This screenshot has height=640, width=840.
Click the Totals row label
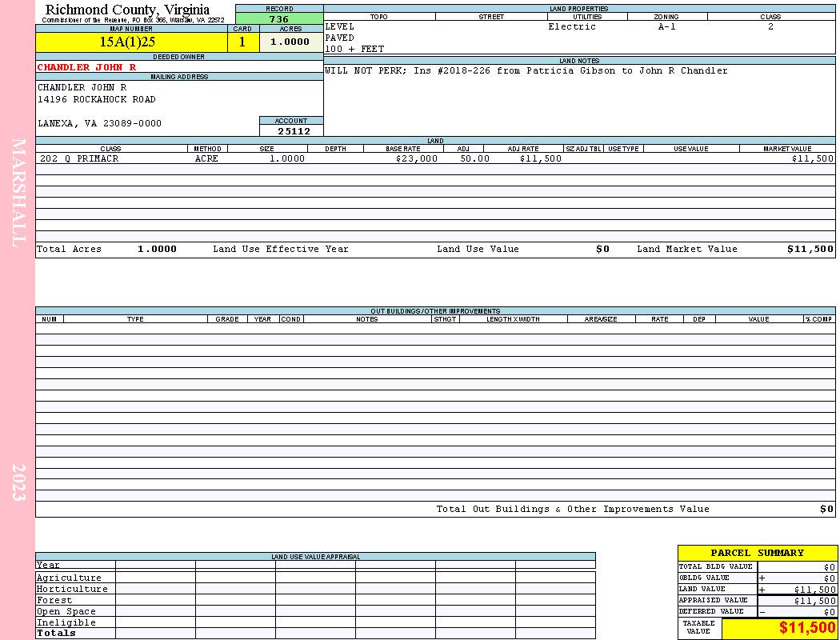(x=56, y=633)
